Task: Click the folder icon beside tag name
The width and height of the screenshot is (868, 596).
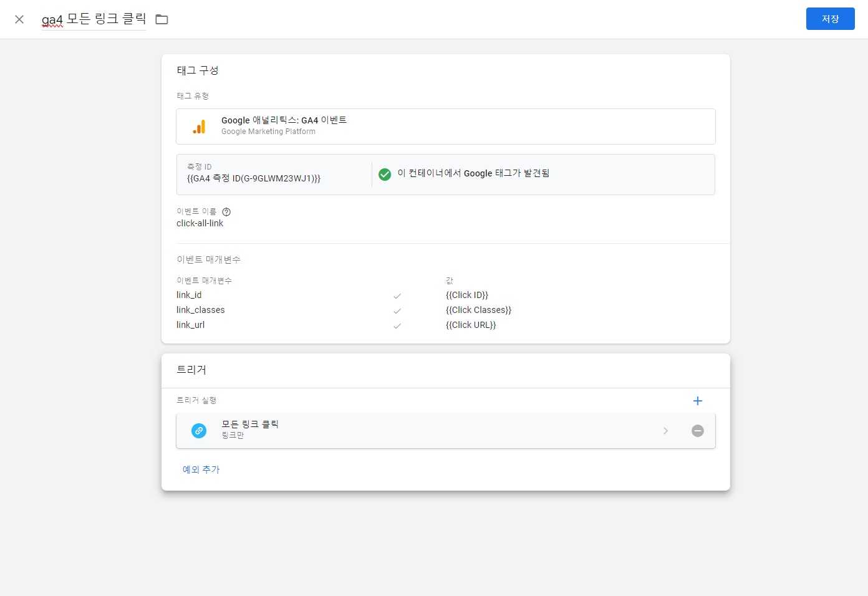Action: (162, 19)
